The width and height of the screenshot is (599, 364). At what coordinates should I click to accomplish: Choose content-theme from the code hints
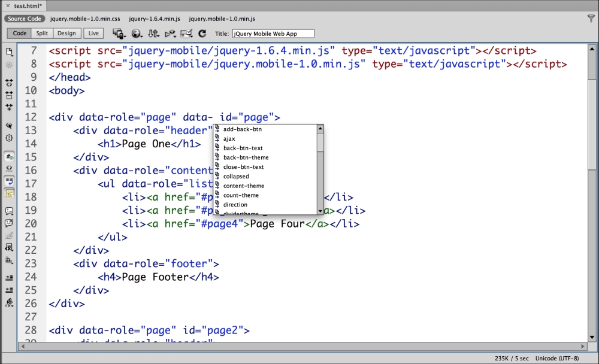point(265,186)
